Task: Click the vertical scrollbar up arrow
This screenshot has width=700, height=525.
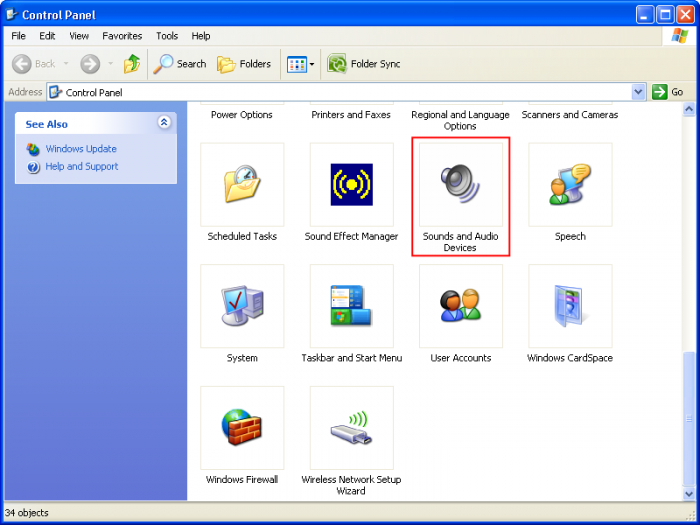Action: 689,109
